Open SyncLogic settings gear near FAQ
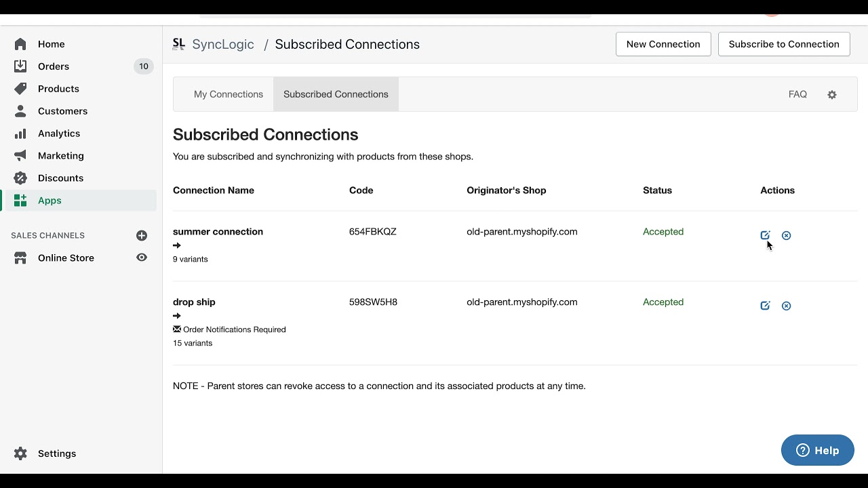 pyautogui.click(x=832, y=95)
